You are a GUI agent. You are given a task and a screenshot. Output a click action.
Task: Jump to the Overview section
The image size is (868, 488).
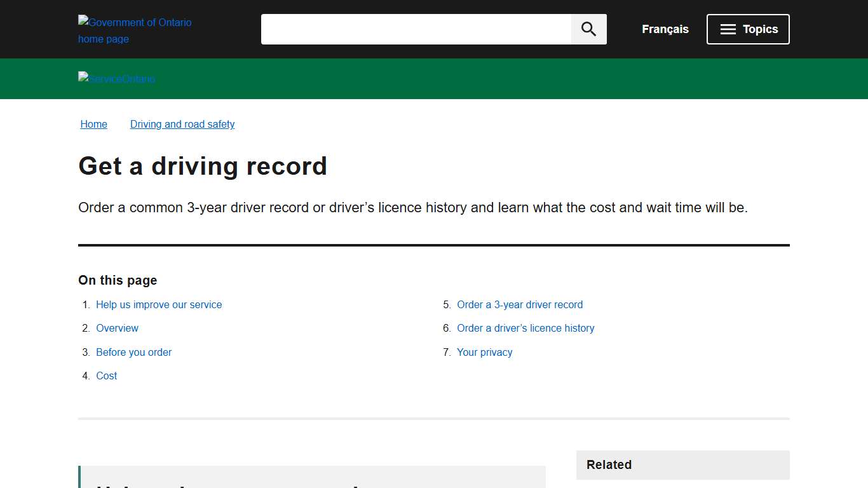coord(117,328)
